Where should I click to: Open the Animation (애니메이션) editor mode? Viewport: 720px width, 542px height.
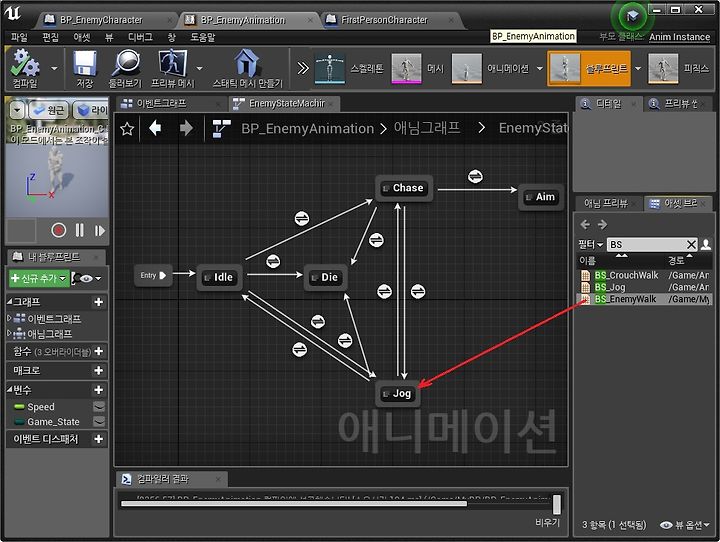(491, 68)
